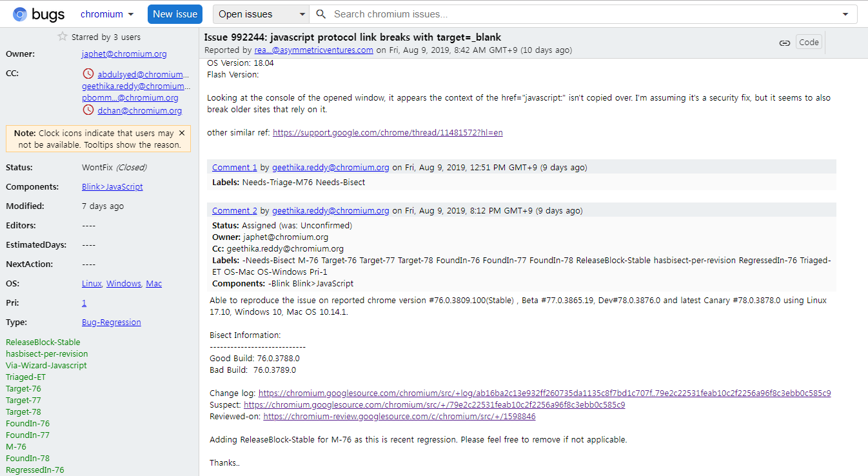Dismiss the clock icons note
868x476 pixels.
pos(182,133)
